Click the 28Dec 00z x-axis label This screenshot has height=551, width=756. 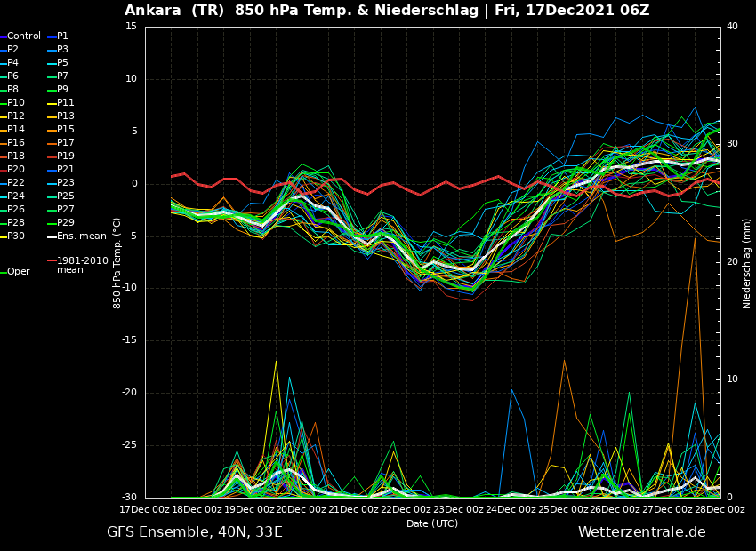point(720,509)
